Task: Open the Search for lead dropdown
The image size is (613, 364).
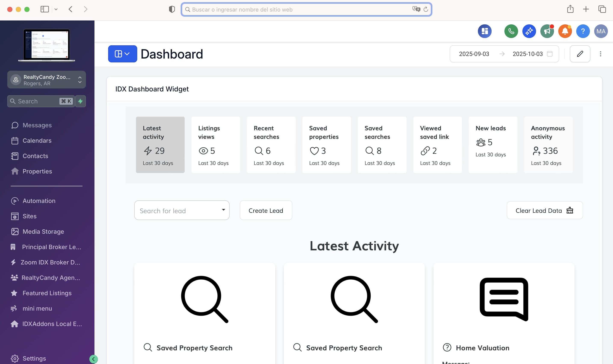Action: [x=182, y=210]
